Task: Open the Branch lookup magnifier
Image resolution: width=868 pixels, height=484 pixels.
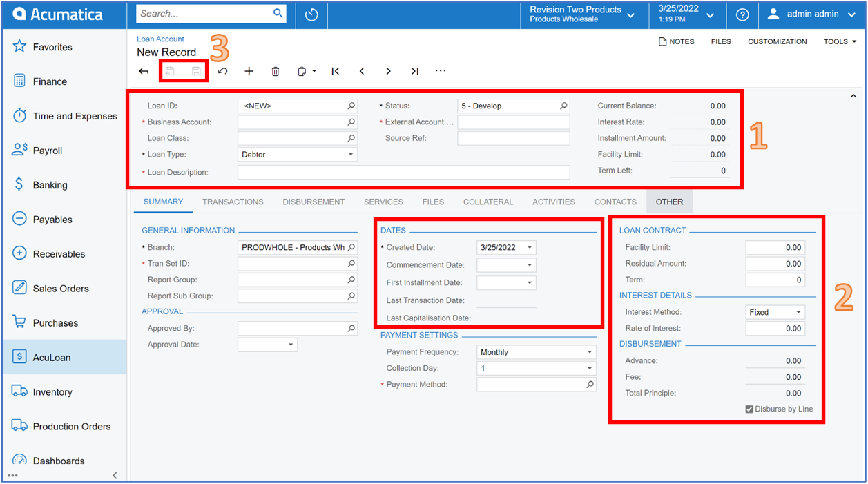Action: pos(351,248)
